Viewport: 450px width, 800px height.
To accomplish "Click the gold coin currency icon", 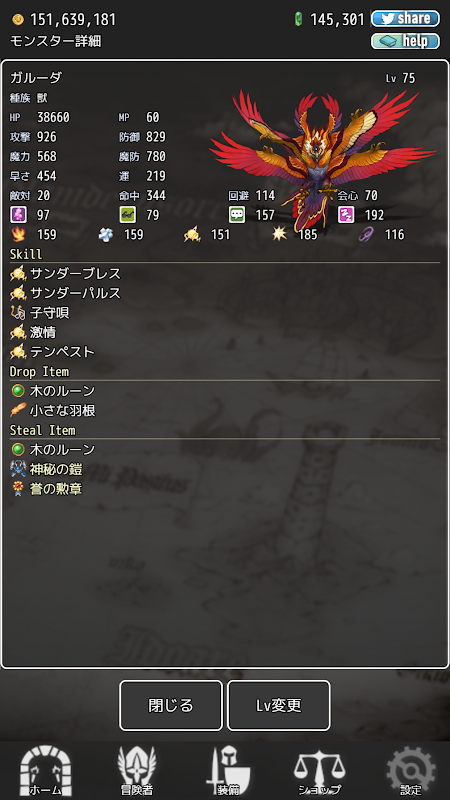I will click(18, 20).
